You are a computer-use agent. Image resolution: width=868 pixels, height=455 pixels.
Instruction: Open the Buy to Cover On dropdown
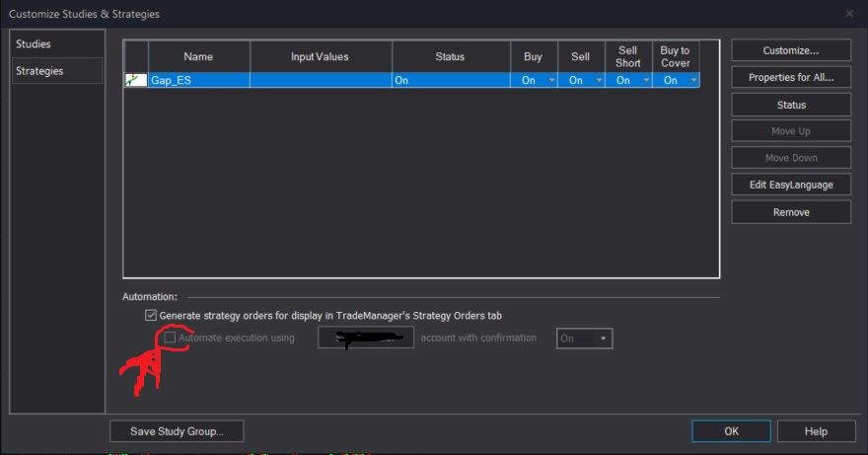point(693,80)
